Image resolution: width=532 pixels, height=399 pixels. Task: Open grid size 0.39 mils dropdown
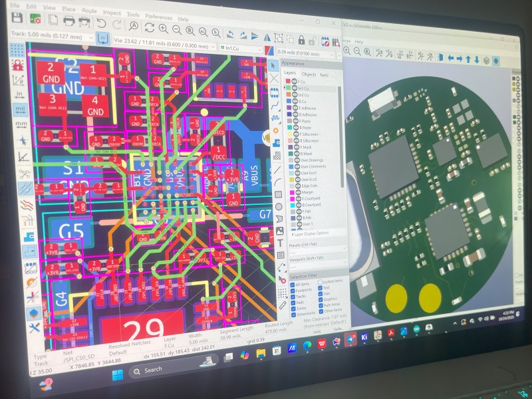(306, 53)
